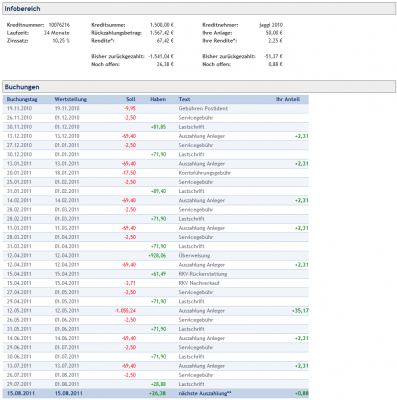Select Buchungstag date 30.11.2010
397x400 pixels.
click(19, 127)
